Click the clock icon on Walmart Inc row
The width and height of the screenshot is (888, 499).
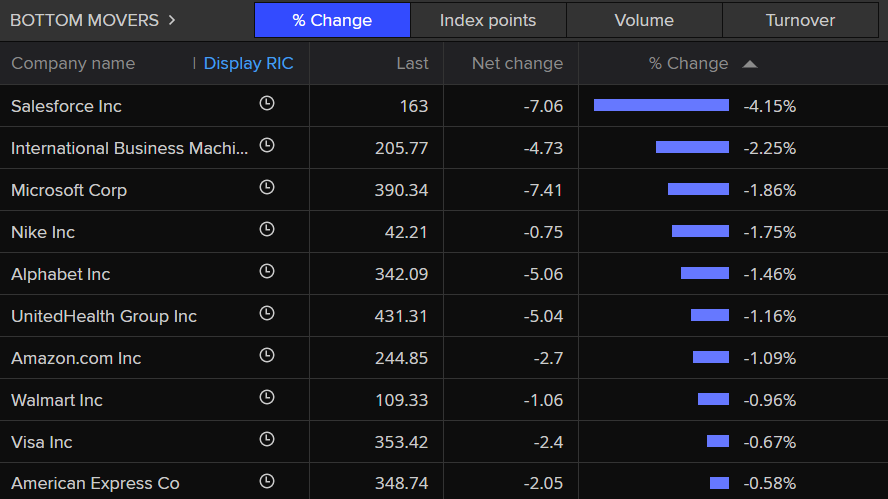click(x=267, y=397)
